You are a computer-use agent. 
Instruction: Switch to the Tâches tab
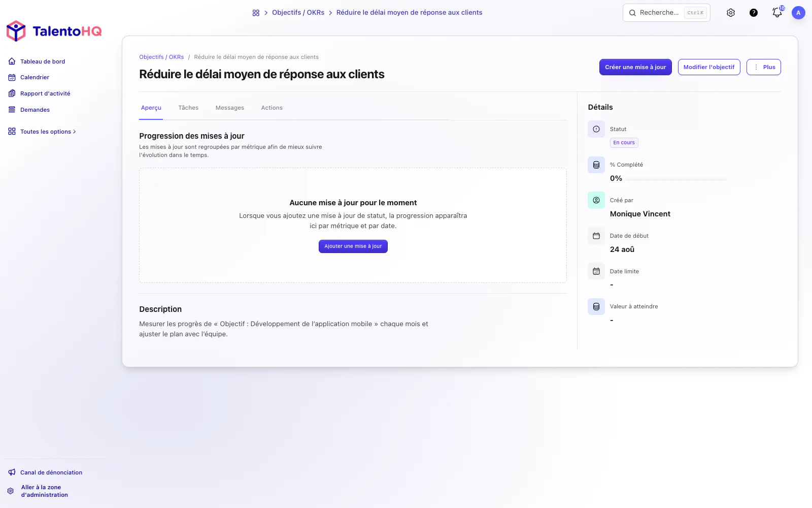click(x=188, y=108)
